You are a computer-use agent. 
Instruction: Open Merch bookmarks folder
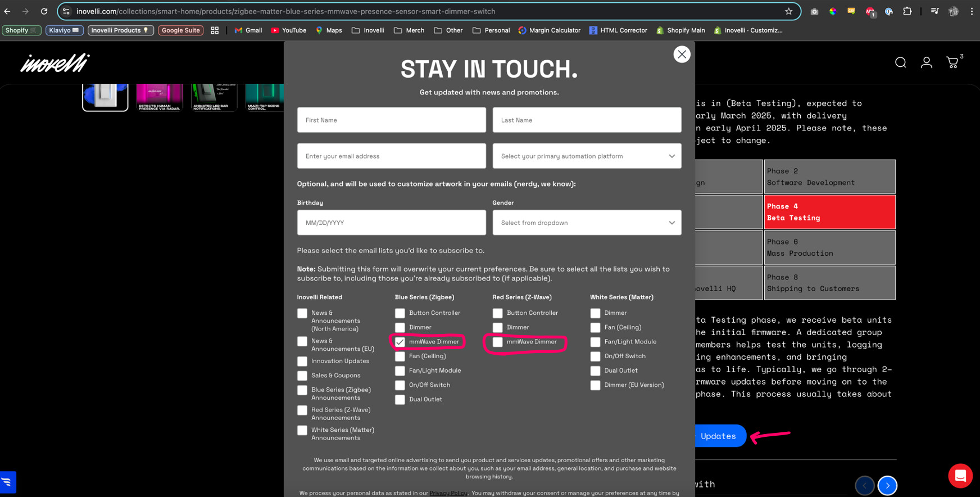coord(409,30)
